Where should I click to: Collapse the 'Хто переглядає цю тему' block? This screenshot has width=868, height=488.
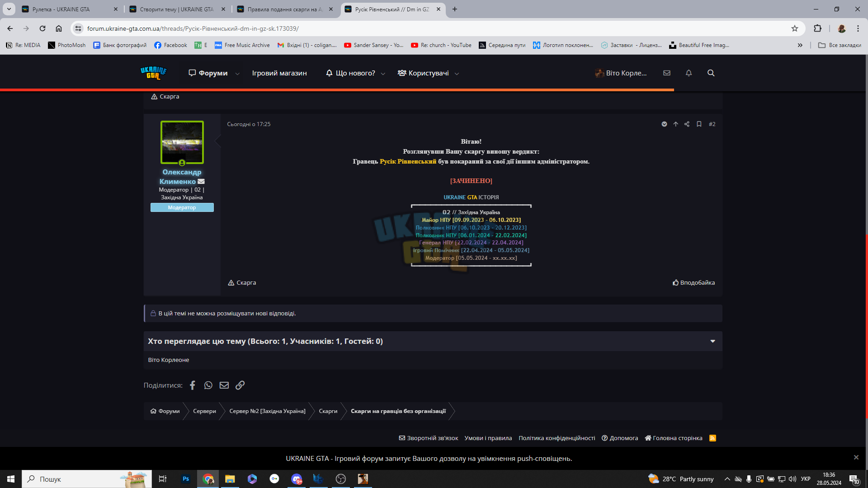[713, 341]
